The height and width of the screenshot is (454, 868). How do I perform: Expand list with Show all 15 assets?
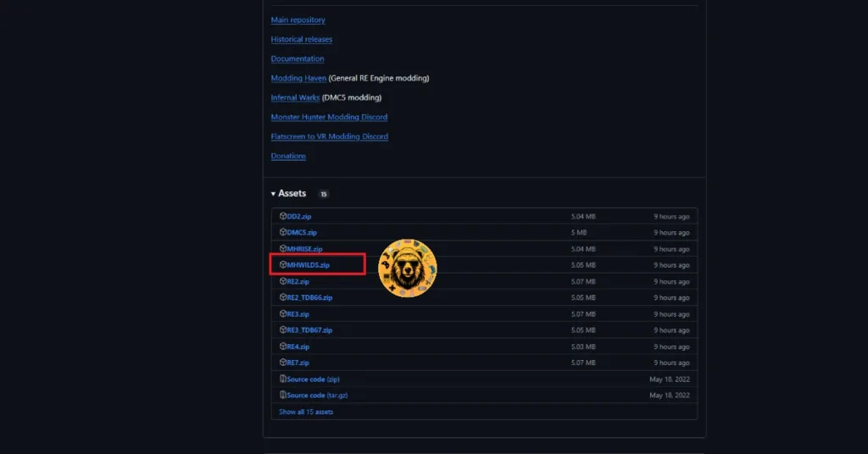tap(306, 412)
